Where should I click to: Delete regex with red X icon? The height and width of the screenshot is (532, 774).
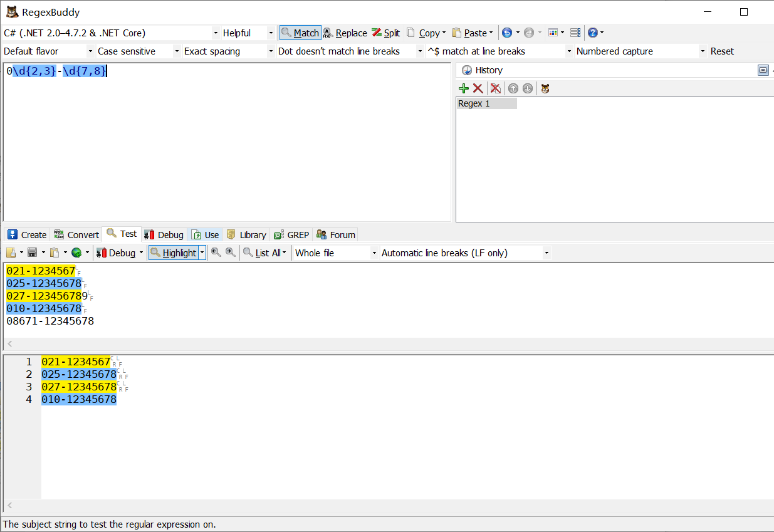pyautogui.click(x=478, y=88)
